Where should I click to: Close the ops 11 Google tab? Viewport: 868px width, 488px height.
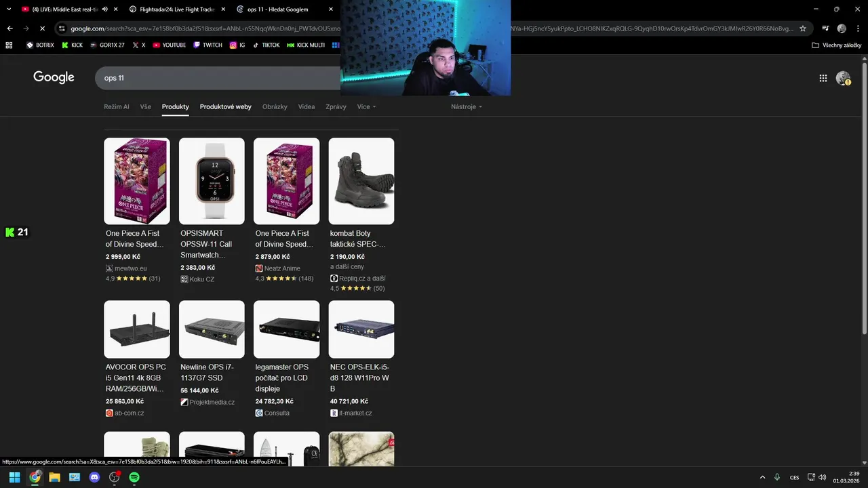click(331, 9)
